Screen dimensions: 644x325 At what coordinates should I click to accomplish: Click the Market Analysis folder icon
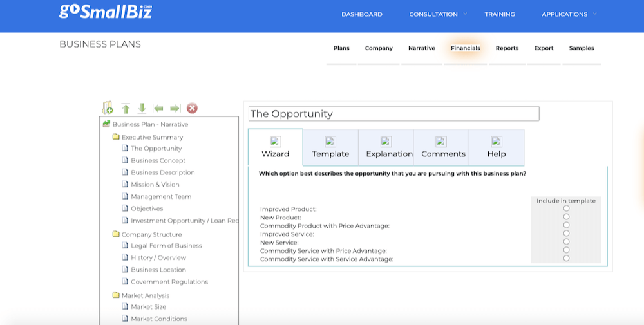[116, 295]
